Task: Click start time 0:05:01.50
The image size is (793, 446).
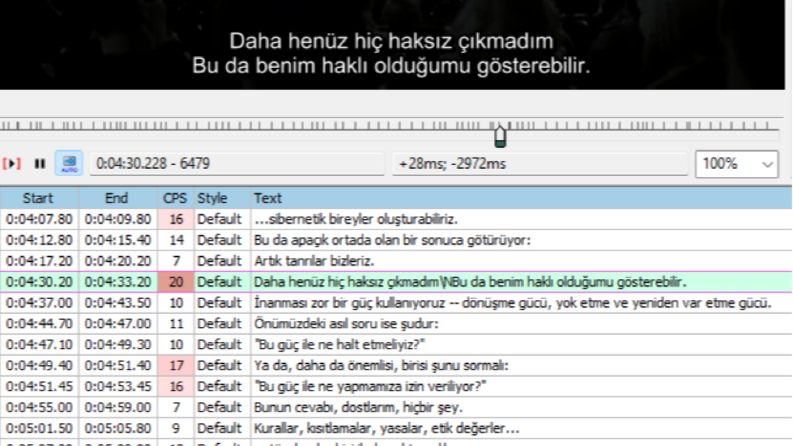Action: point(39,428)
